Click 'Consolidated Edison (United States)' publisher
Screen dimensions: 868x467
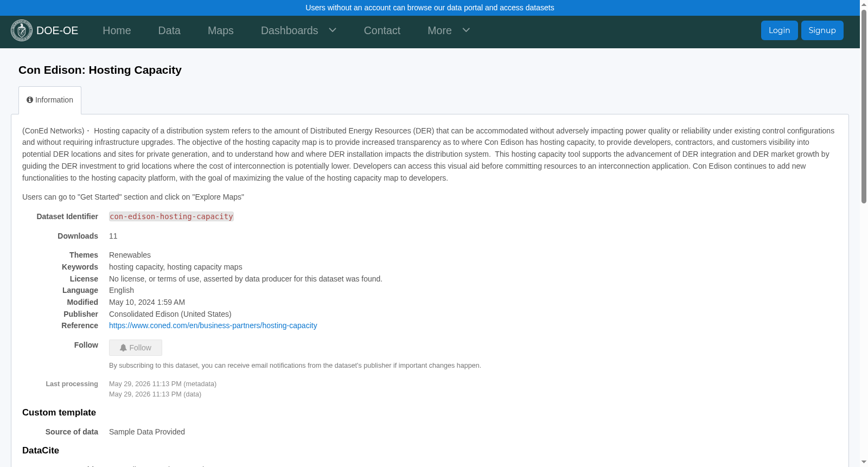pos(170,314)
